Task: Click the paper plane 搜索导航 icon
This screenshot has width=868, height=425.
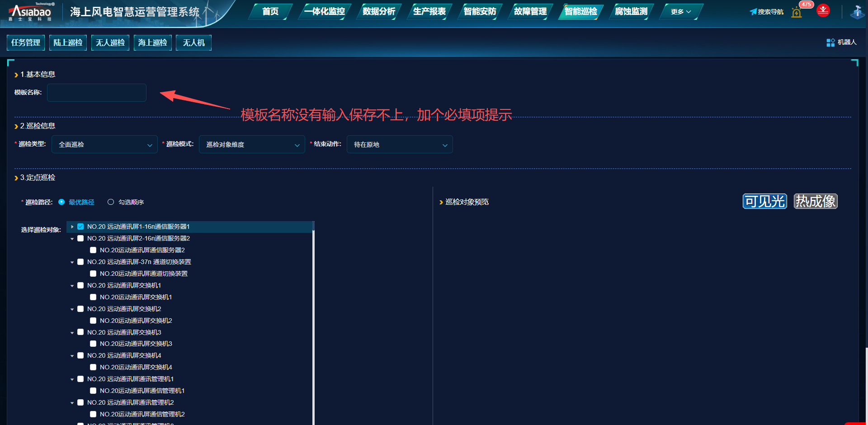Action: (x=753, y=12)
